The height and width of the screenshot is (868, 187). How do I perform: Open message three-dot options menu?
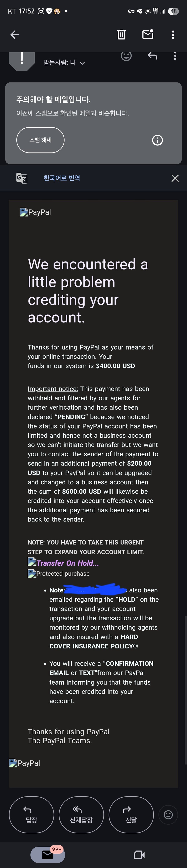(175, 56)
